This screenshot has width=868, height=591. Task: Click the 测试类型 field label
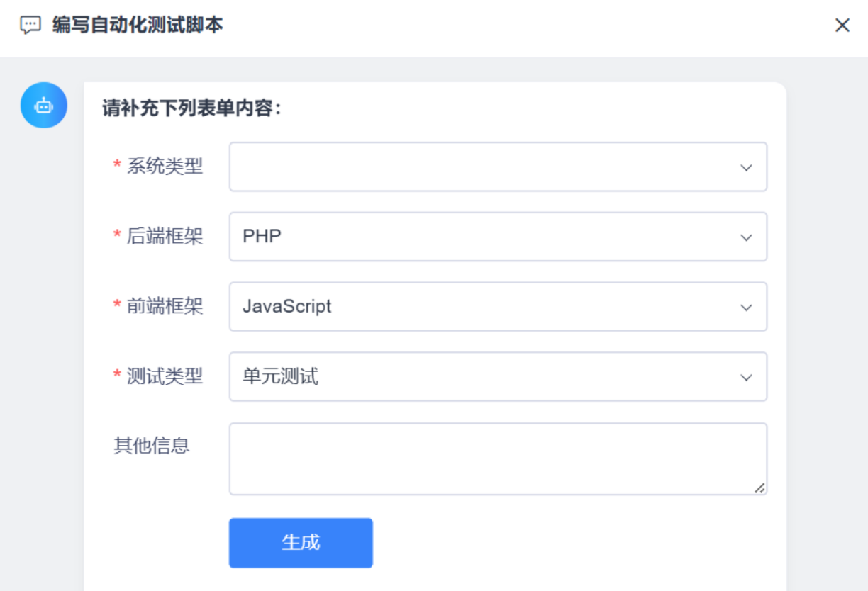[165, 376]
